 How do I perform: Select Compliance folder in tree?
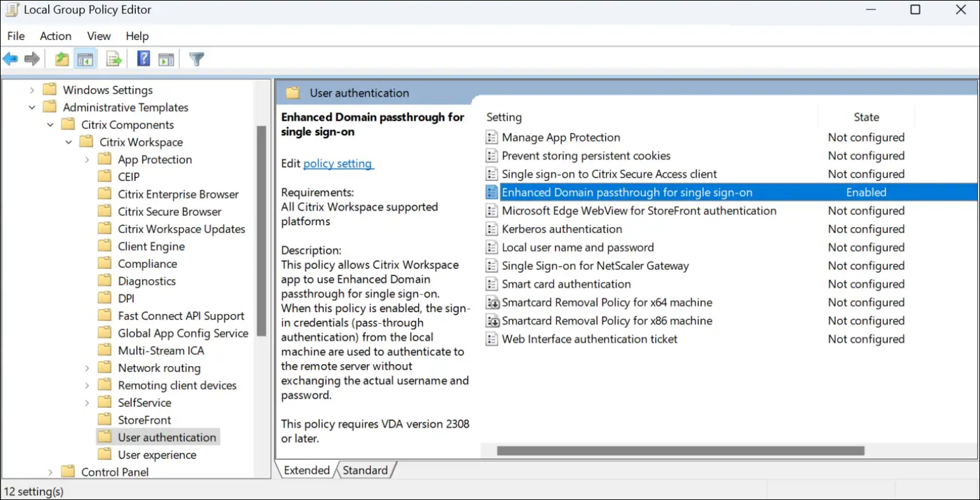(147, 264)
